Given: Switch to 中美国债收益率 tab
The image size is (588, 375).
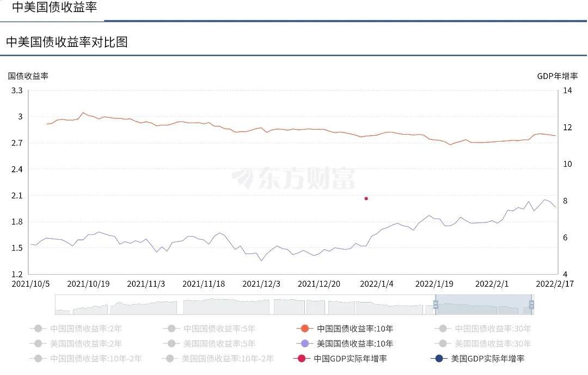Looking at the screenshot, I should [x=54, y=8].
